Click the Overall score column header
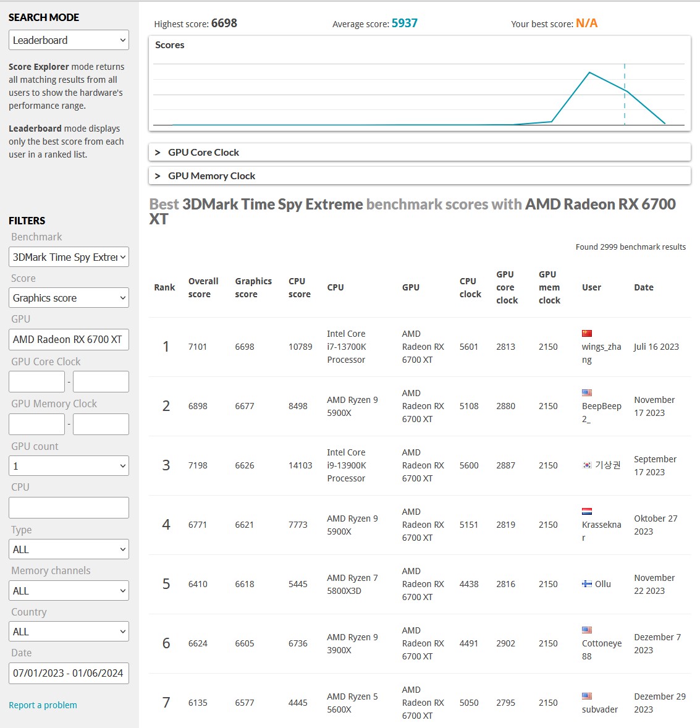700x728 pixels. coord(203,287)
